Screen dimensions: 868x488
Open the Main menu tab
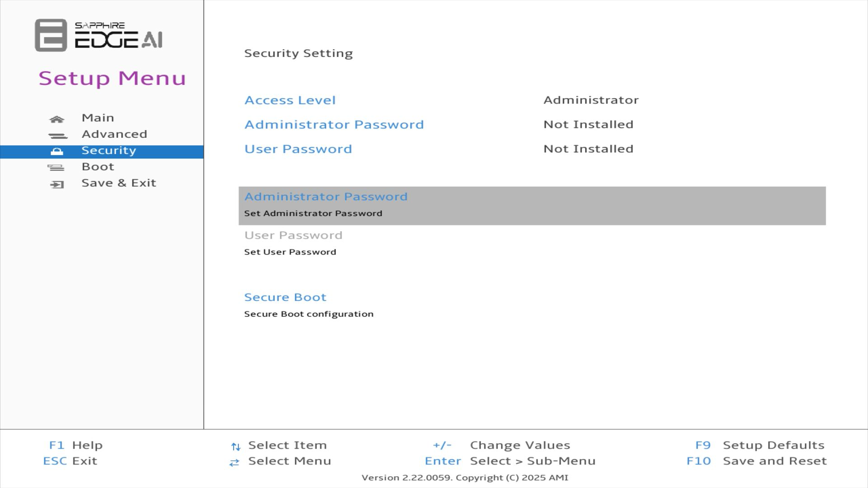coord(98,118)
